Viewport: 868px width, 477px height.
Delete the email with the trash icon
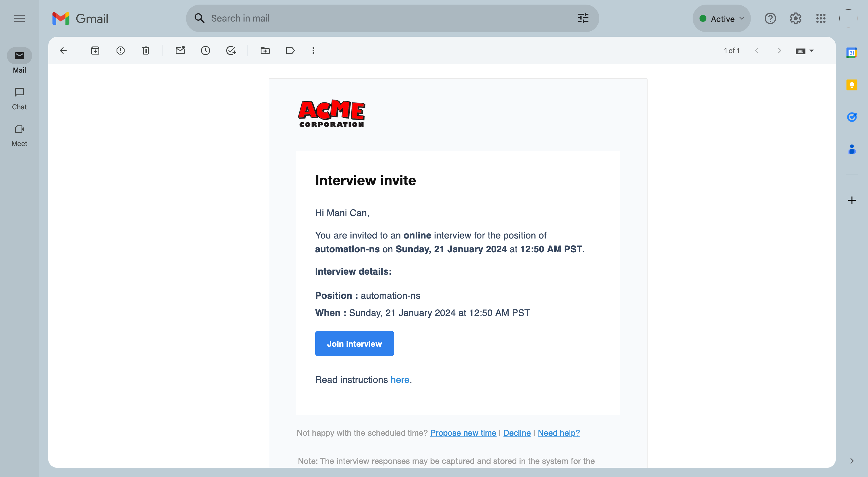coord(146,51)
